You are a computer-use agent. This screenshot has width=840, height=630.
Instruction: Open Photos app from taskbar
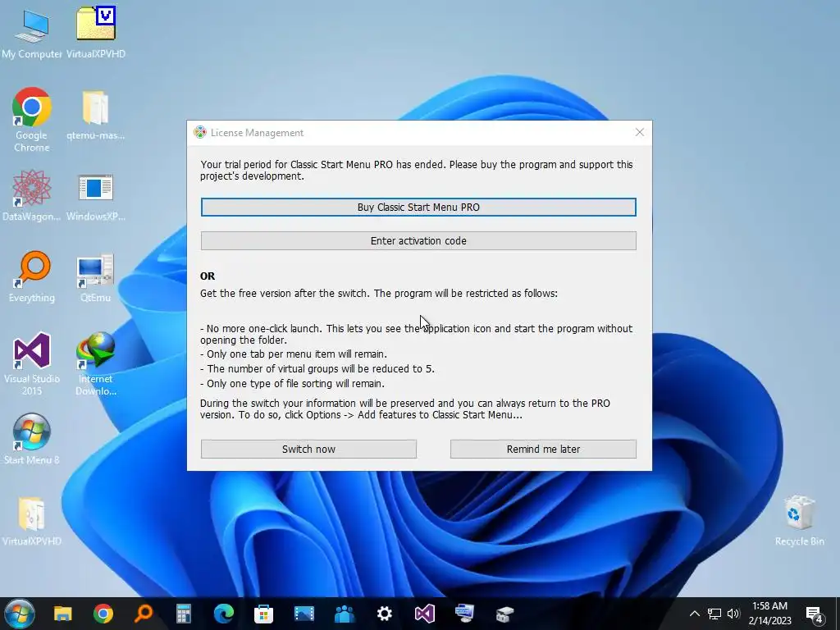tap(304, 614)
